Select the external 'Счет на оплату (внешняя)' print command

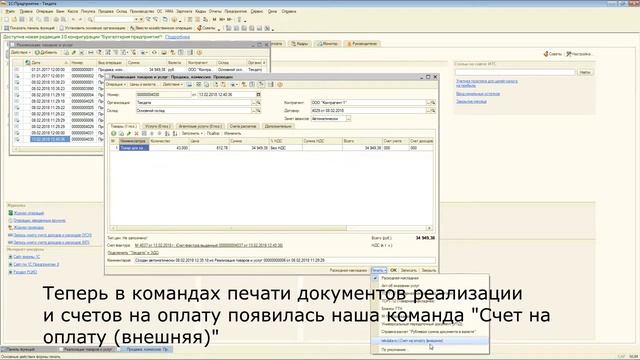429,340
